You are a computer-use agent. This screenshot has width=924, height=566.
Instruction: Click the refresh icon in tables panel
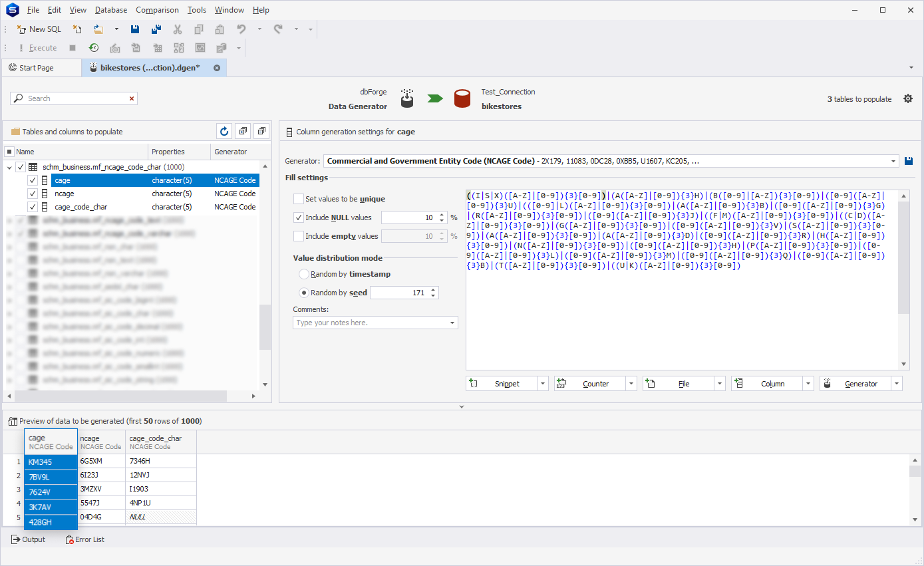coord(224,132)
